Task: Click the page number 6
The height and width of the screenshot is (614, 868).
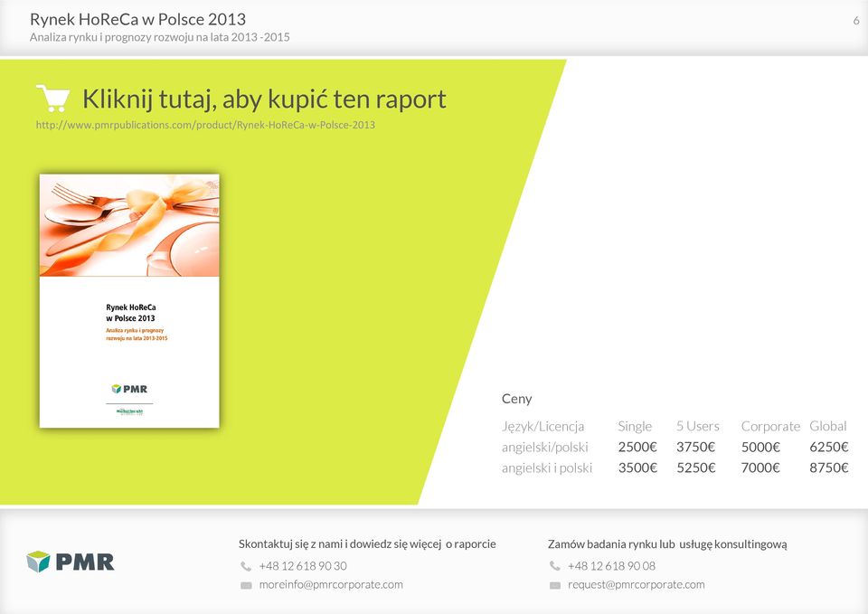Action: coord(856,21)
